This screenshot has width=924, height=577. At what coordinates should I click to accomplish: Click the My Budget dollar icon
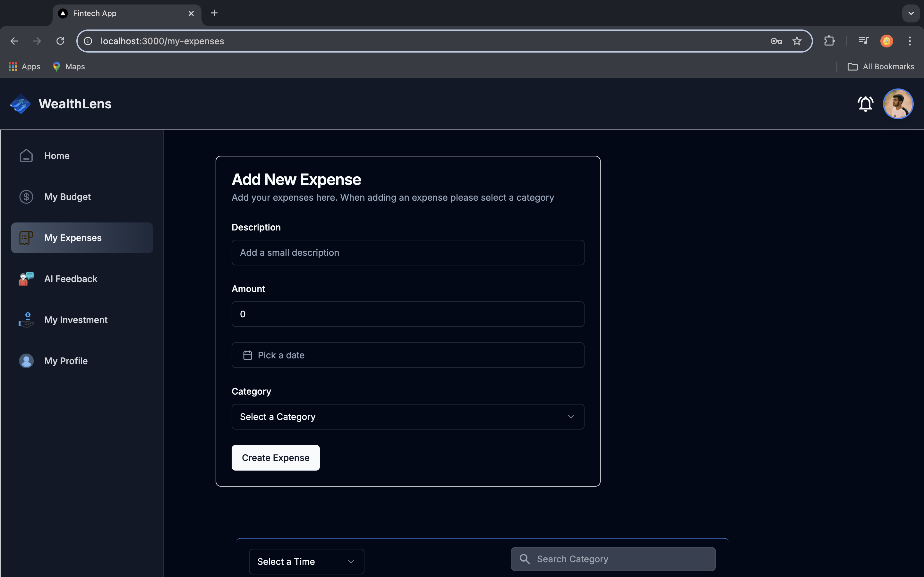pos(26,197)
